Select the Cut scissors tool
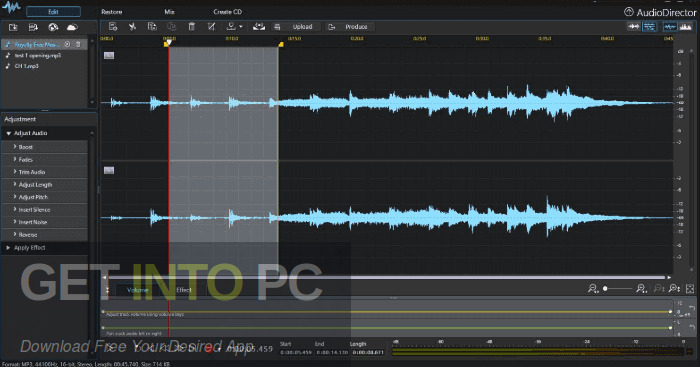 tap(132, 27)
